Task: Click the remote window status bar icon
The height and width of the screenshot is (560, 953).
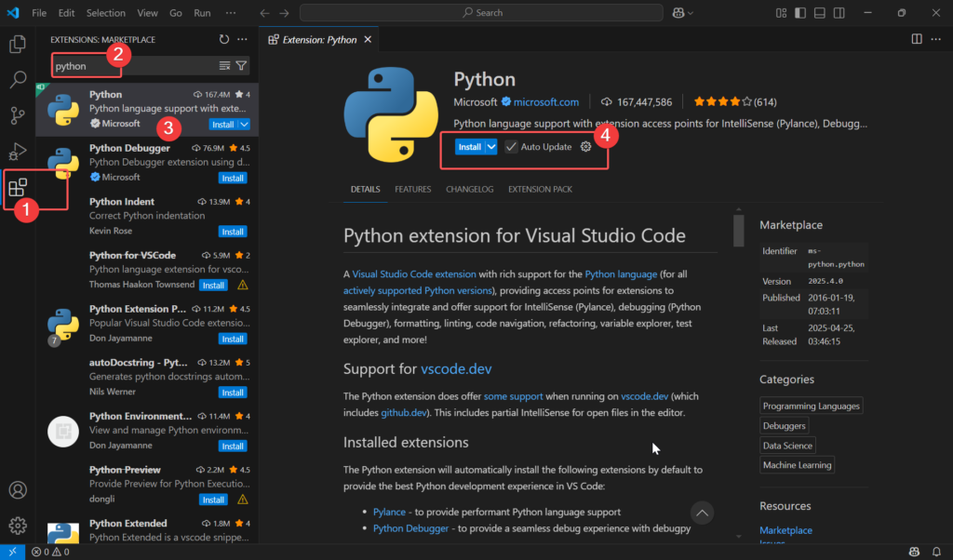Action: (12, 553)
